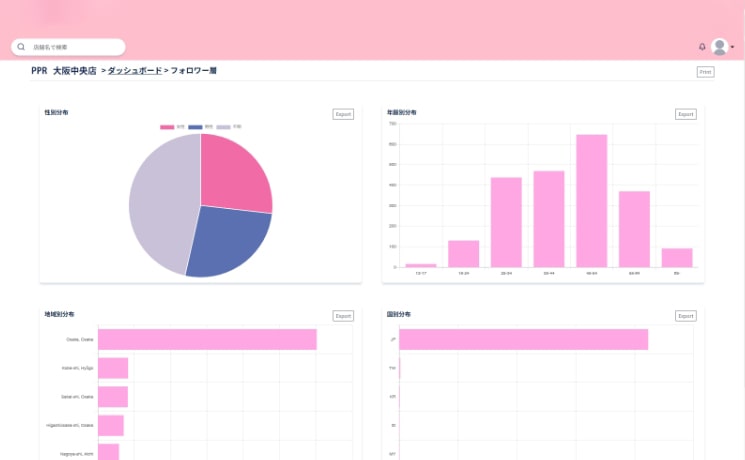Toggle the lavender legend swatch in pie chart
Screen dimensions: 745x460
click(x=224, y=127)
